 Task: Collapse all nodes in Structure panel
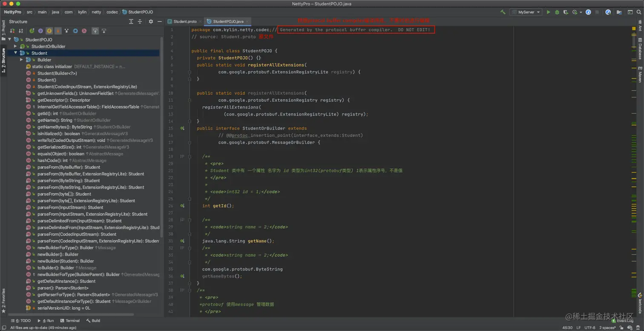[x=140, y=21]
